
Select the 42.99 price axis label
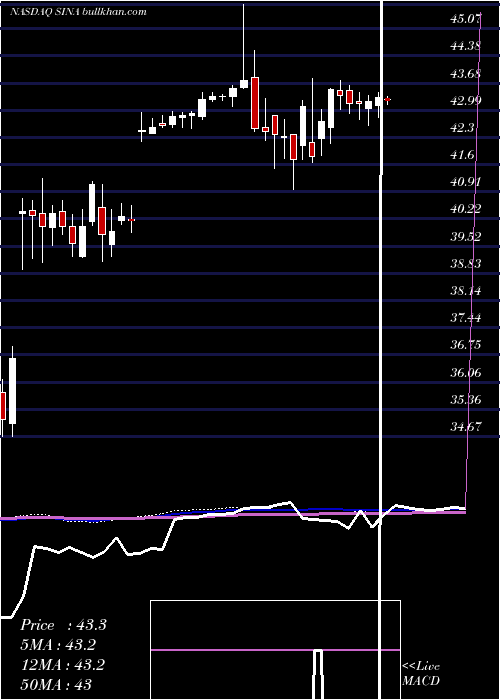(x=466, y=100)
